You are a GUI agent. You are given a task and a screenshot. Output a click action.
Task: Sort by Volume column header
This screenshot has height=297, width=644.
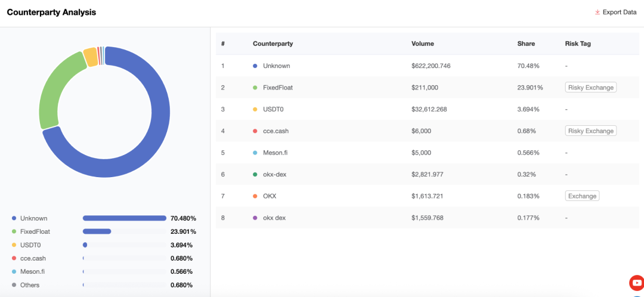422,44
